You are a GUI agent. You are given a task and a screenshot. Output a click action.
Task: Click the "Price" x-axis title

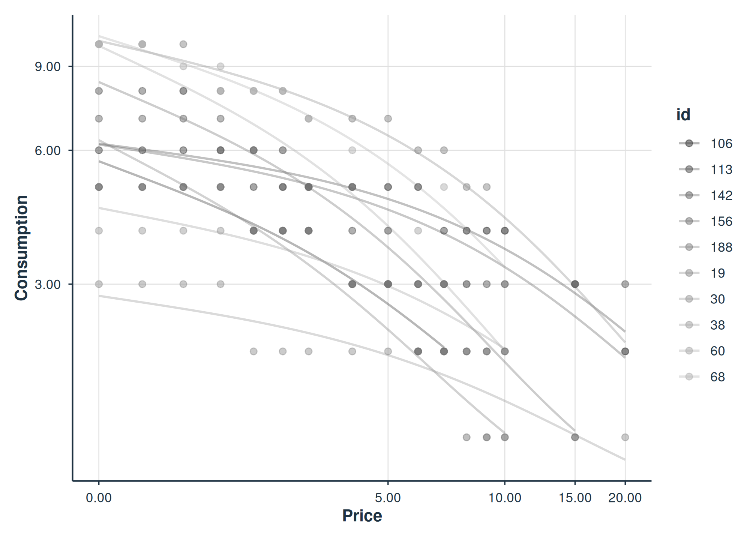tap(362, 516)
